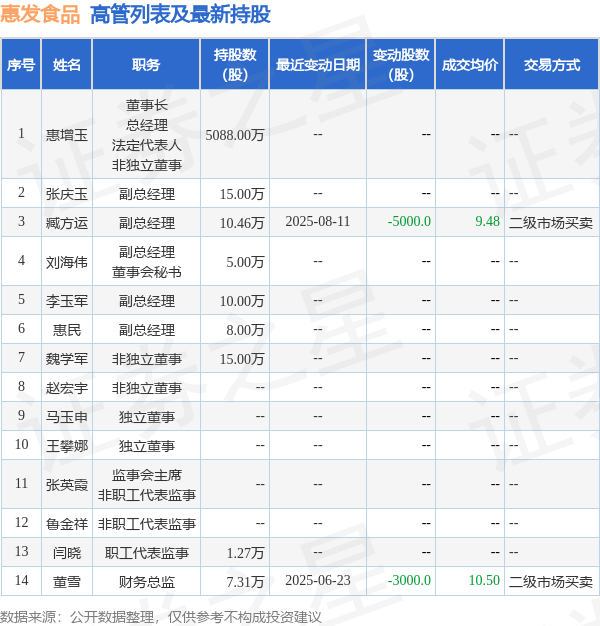The height and width of the screenshot is (626, 600).
Task: Select the 序号 column header
Action: coord(21,65)
